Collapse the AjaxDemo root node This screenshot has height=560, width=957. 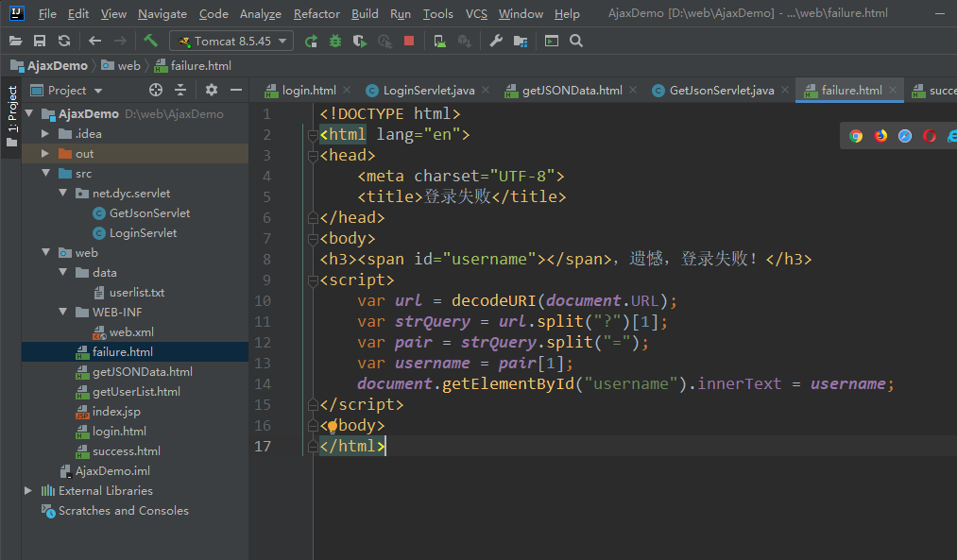pos(29,113)
